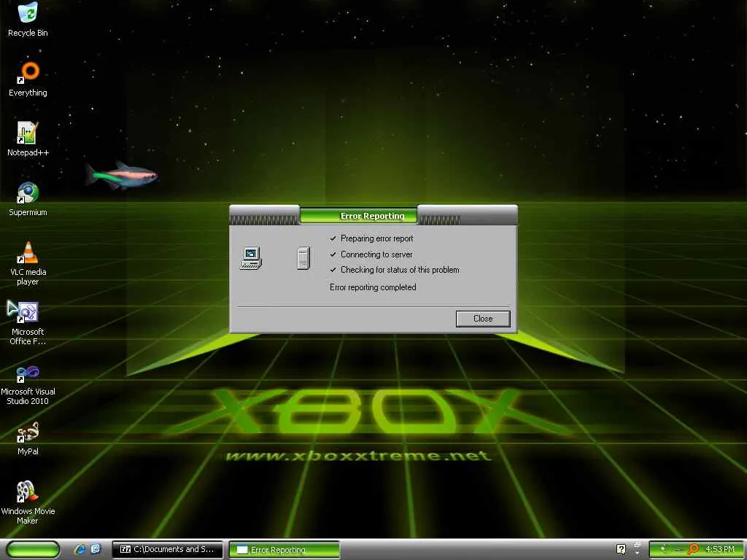
Task: Click the server tower icon in the Error Reporting dialog
Action: click(303, 258)
